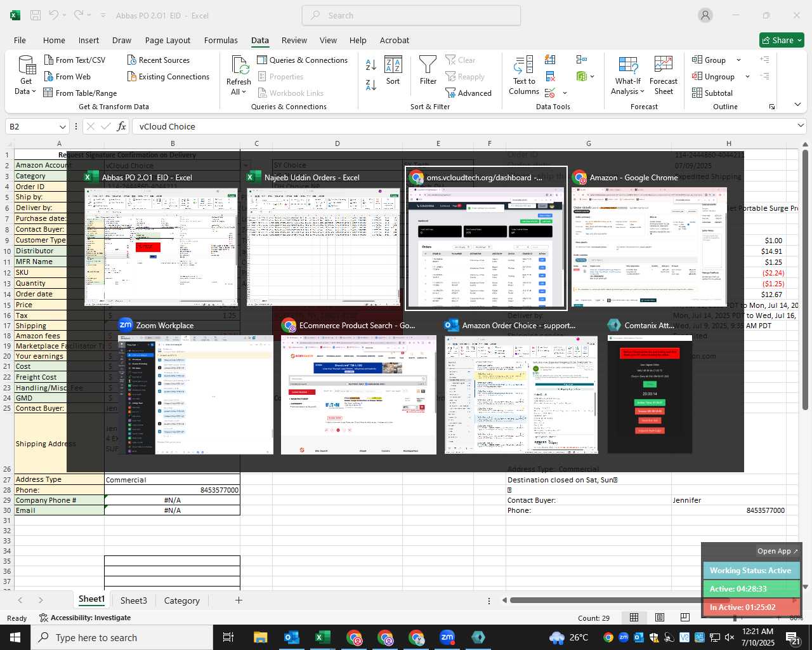
Task: Choose From Table/Range in ribbon
Action: pos(80,93)
